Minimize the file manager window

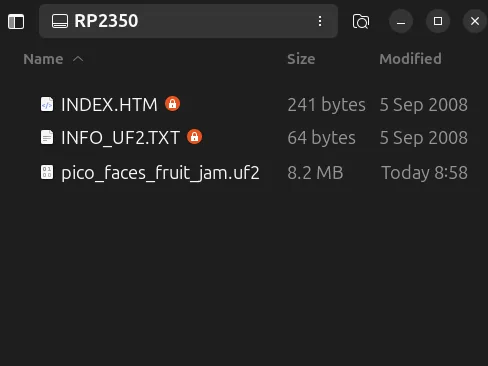pyautogui.click(x=401, y=21)
